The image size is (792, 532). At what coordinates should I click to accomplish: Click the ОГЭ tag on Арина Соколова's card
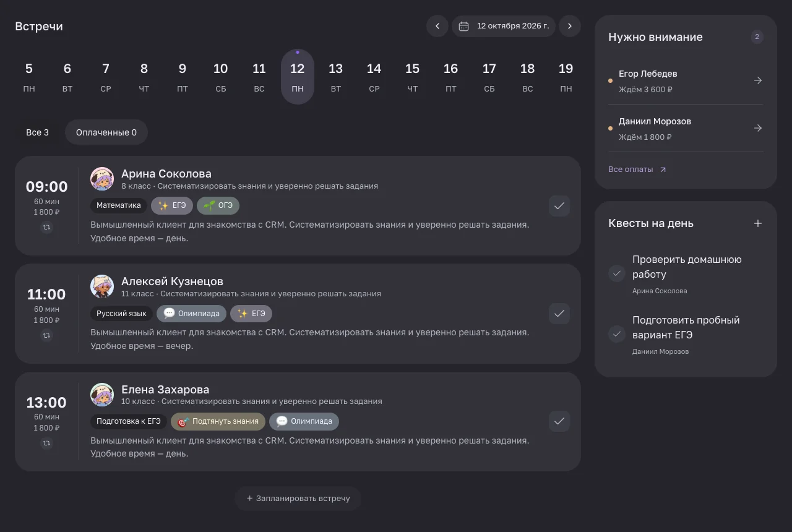coord(218,205)
